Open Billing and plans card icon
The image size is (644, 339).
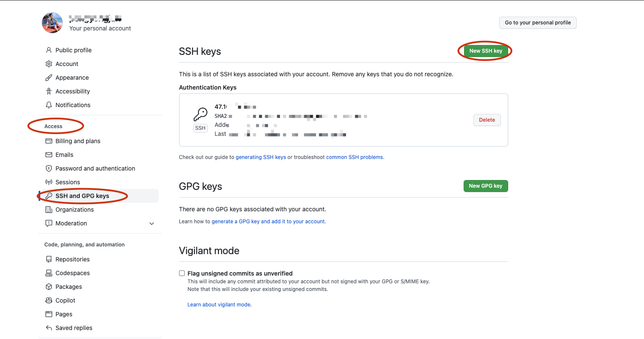point(49,141)
